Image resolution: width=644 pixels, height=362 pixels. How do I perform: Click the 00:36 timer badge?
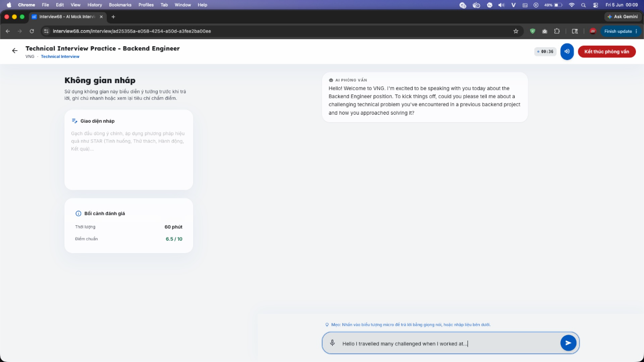[546, 51]
